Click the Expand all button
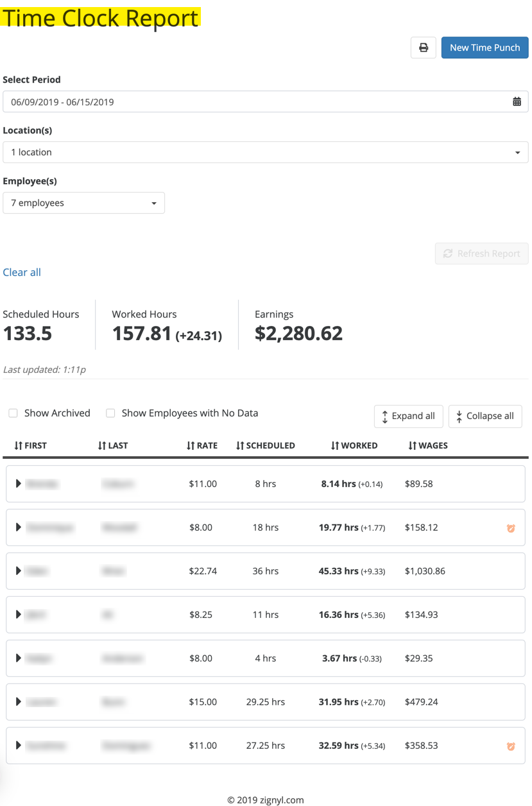 pos(408,416)
